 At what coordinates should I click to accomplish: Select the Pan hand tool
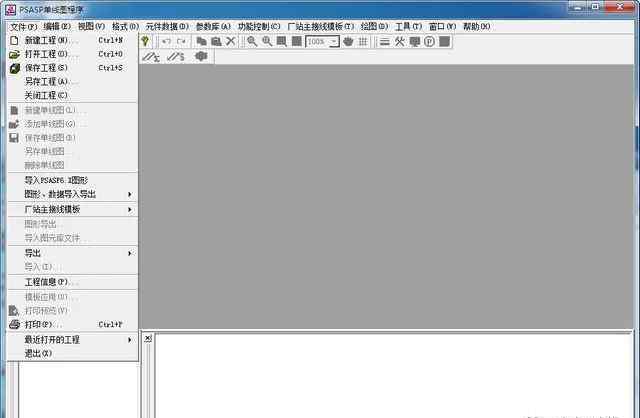click(348, 41)
